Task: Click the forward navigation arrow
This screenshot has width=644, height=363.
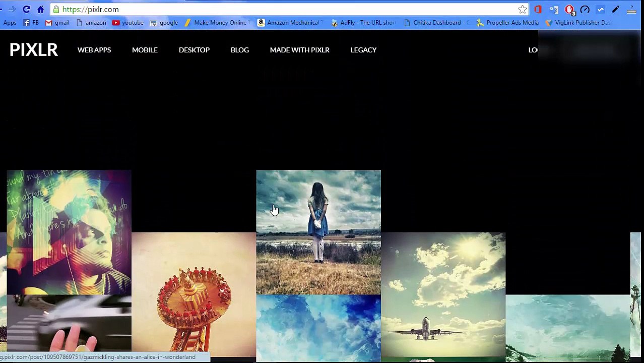Action: coord(12,9)
